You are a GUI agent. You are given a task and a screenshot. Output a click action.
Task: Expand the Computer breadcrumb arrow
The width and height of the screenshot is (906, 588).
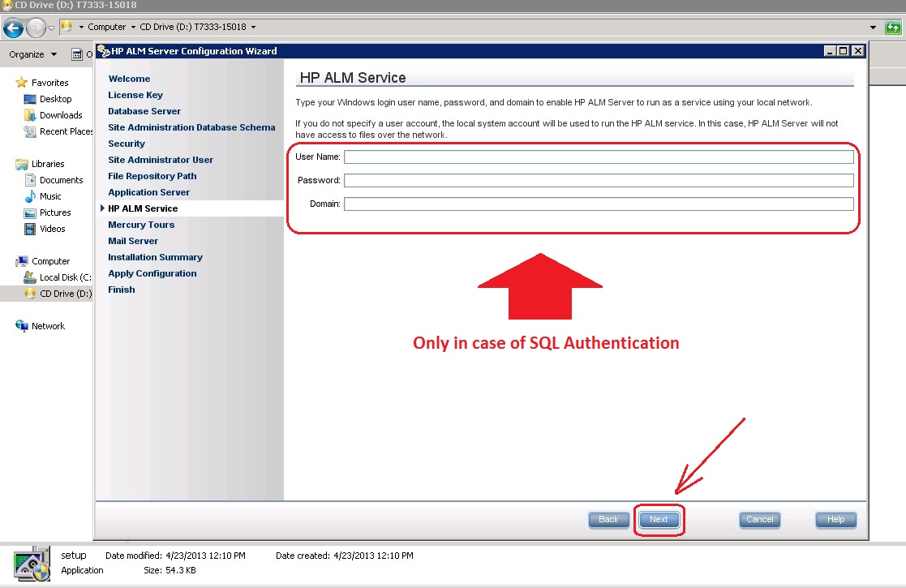click(x=133, y=27)
